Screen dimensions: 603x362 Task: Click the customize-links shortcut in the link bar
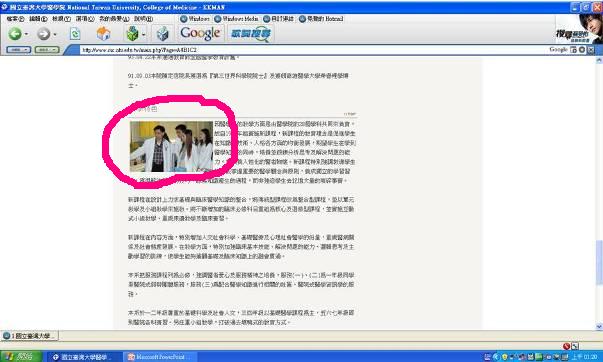tap(278, 18)
